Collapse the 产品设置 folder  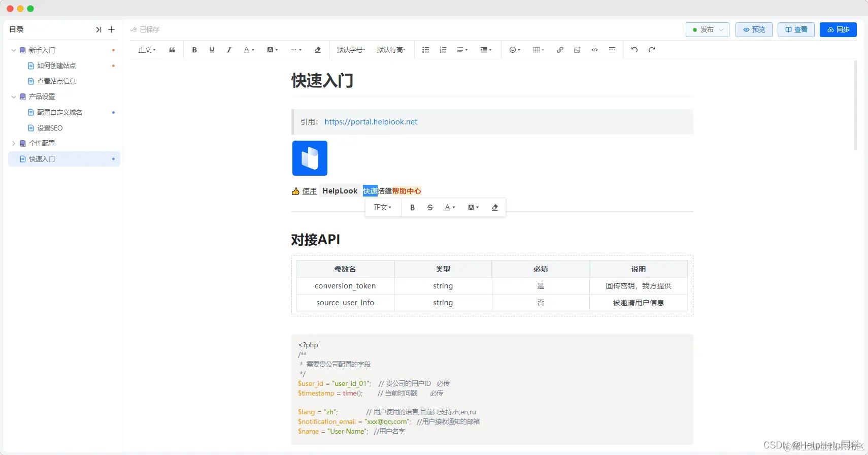[14, 96]
